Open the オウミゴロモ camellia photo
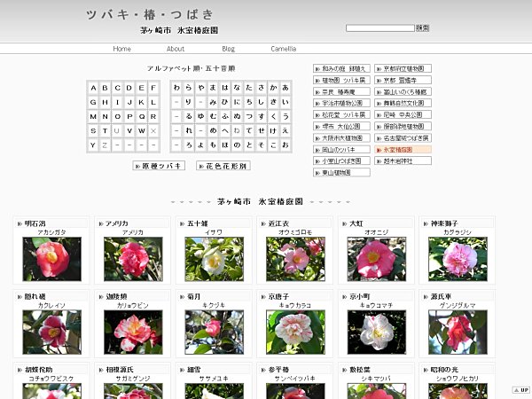This screenshot has height=399, width=532. pyautogui.click(x=295, y=259)
